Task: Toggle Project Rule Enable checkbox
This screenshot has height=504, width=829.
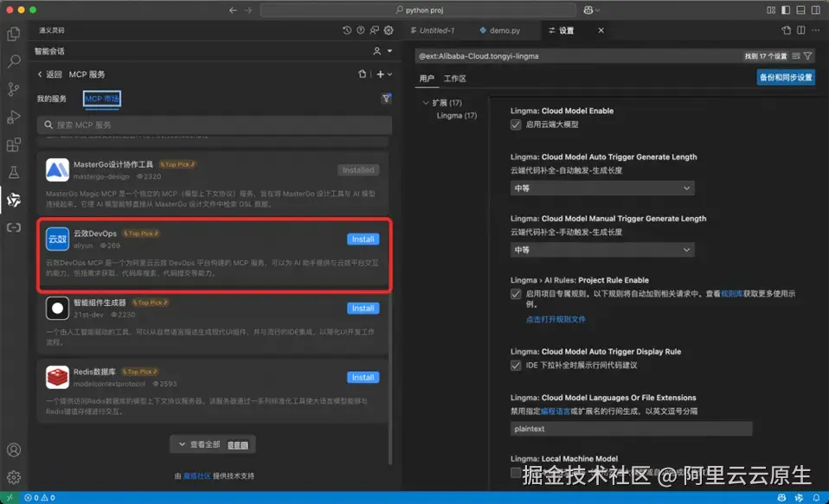Action: pos(516,294)
